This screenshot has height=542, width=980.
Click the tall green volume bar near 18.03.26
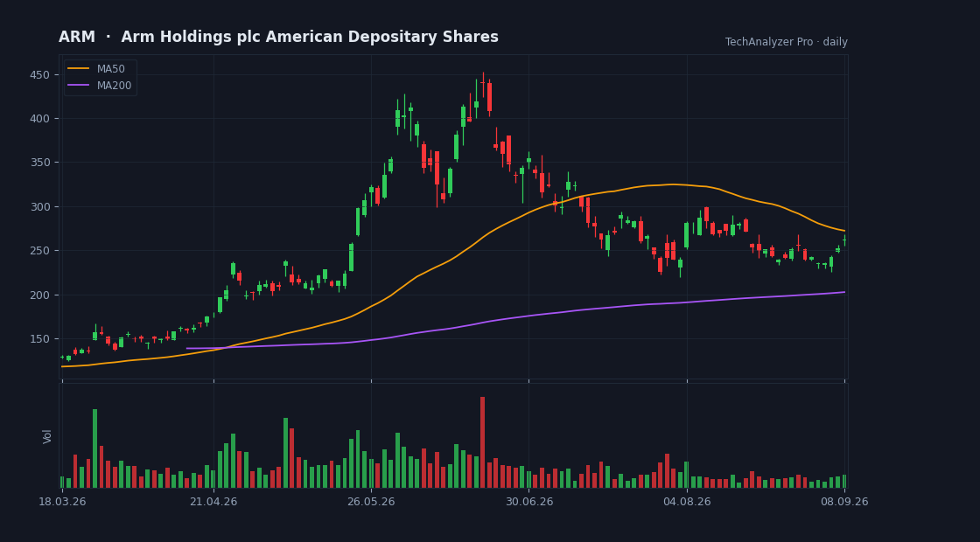[x=95, y=448]
